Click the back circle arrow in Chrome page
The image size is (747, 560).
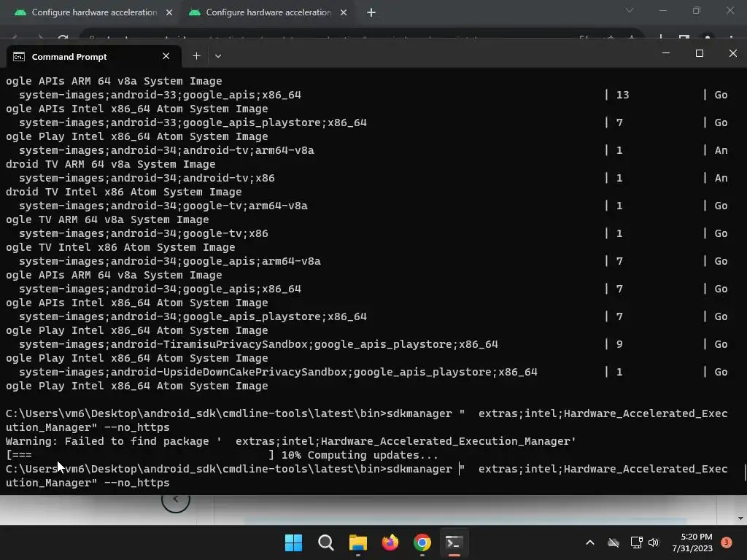175,499
